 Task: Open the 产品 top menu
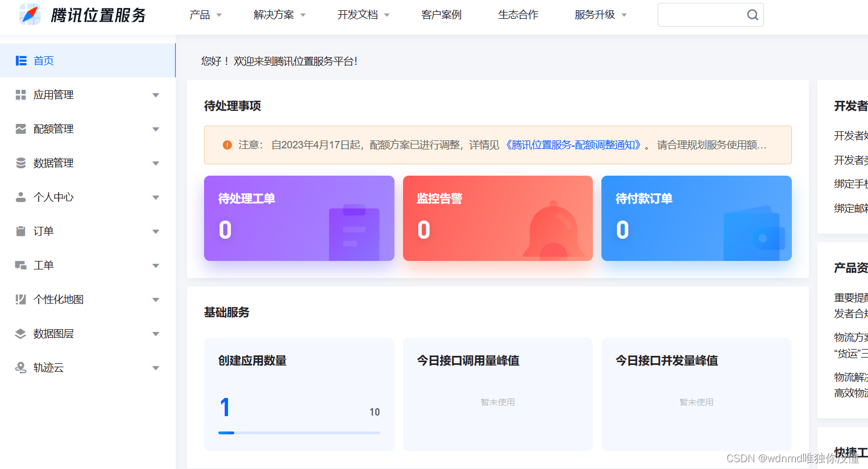pyautogui.click(x=206, y=15)
